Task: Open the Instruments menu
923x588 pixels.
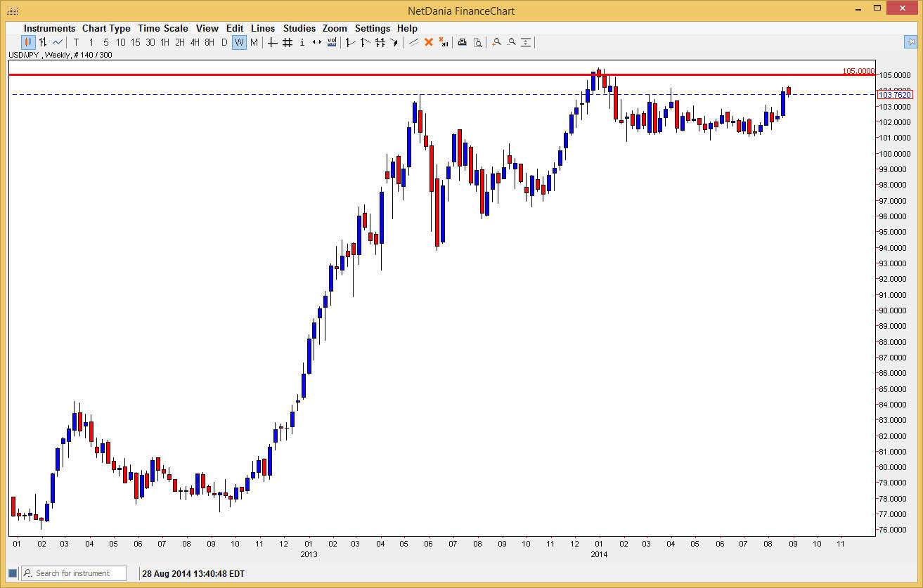Action: click(49, 28)
